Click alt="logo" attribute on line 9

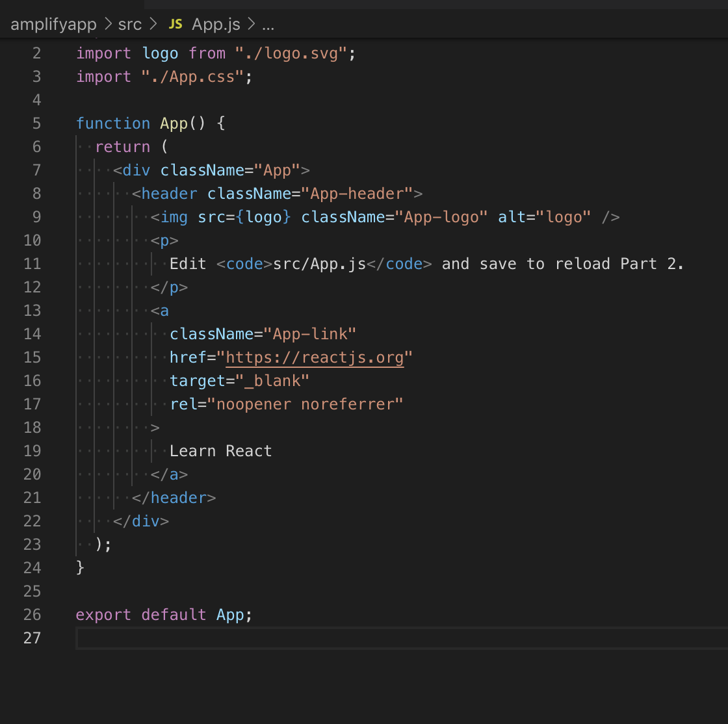click(x=544, y=217)
